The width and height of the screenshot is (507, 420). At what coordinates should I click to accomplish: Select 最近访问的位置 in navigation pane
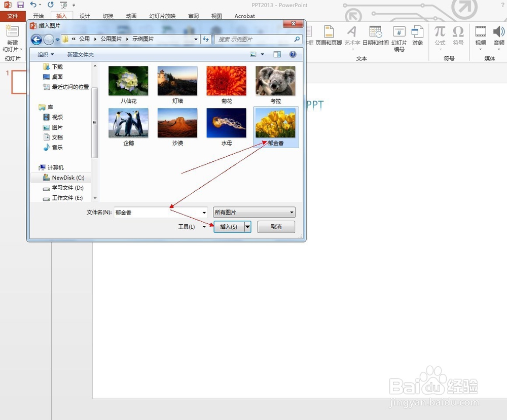pos(66,87)
